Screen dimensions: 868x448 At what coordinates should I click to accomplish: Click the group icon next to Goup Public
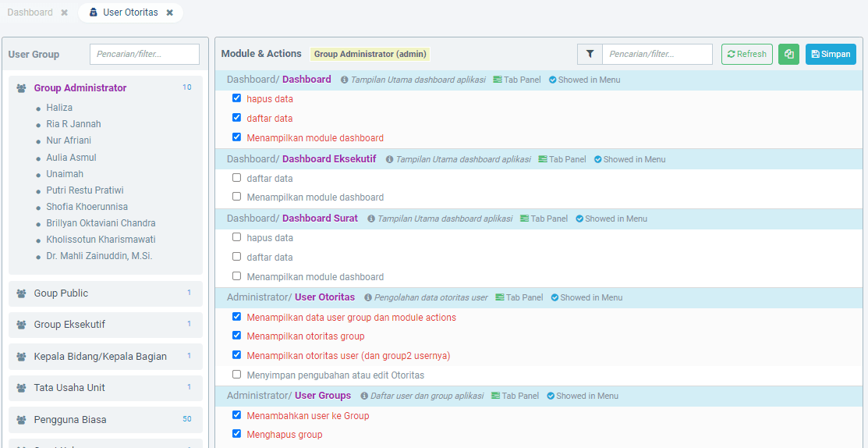(x=22, y=293)
